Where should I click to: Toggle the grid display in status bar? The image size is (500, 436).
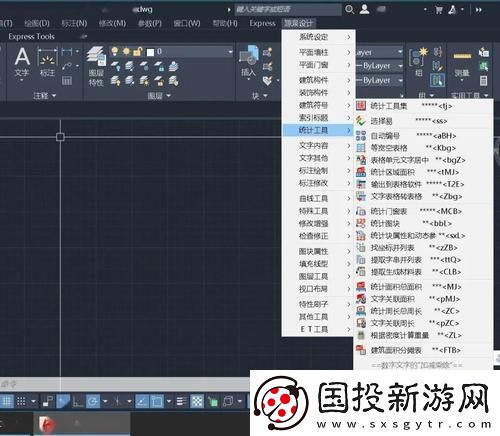pos(6,401)
